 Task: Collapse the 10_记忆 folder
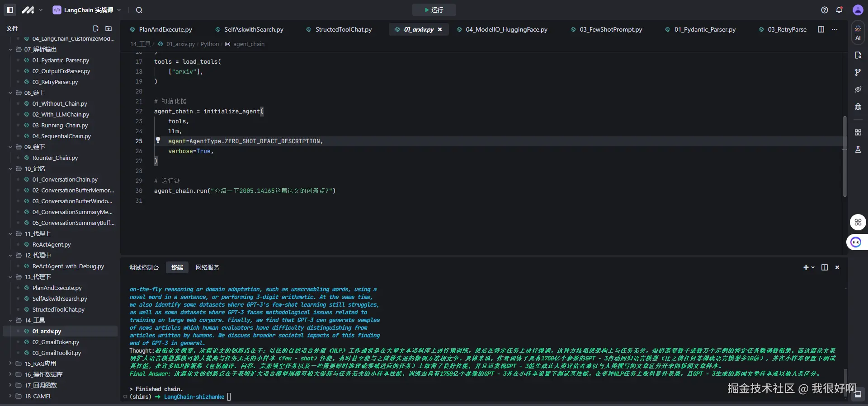[x=10, y=168]
